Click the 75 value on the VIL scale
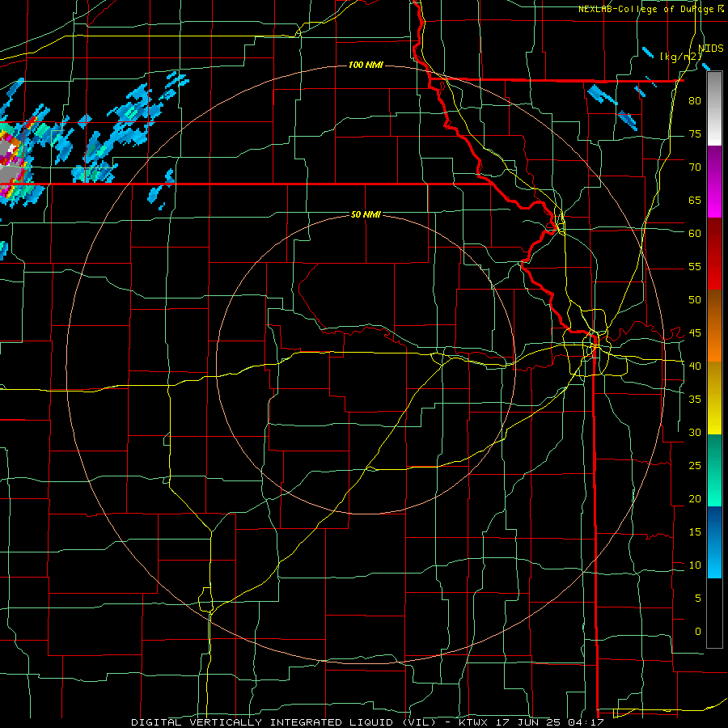This screenshot has width=728, height=728. coord(695,134)
